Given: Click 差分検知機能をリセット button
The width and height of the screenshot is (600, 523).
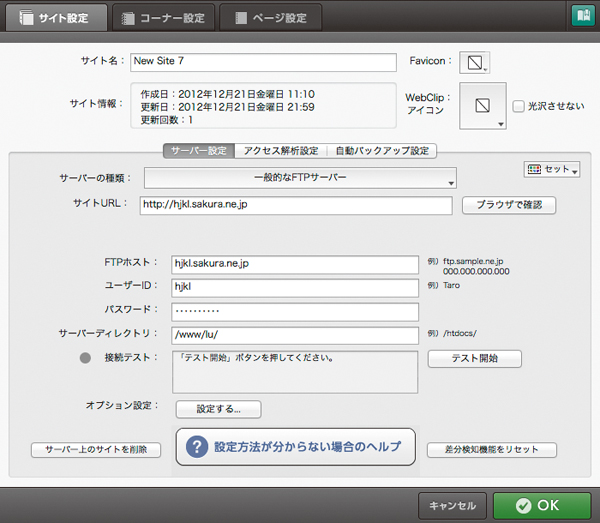Looking at the screenshot, I should [492, 450].
